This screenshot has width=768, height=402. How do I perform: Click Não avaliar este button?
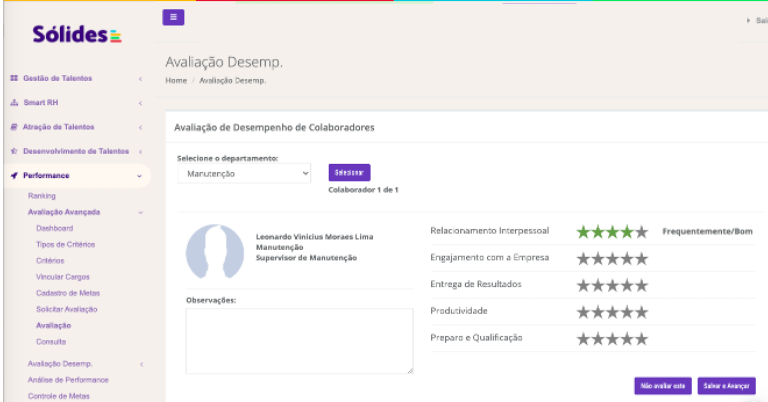[663, 386]
